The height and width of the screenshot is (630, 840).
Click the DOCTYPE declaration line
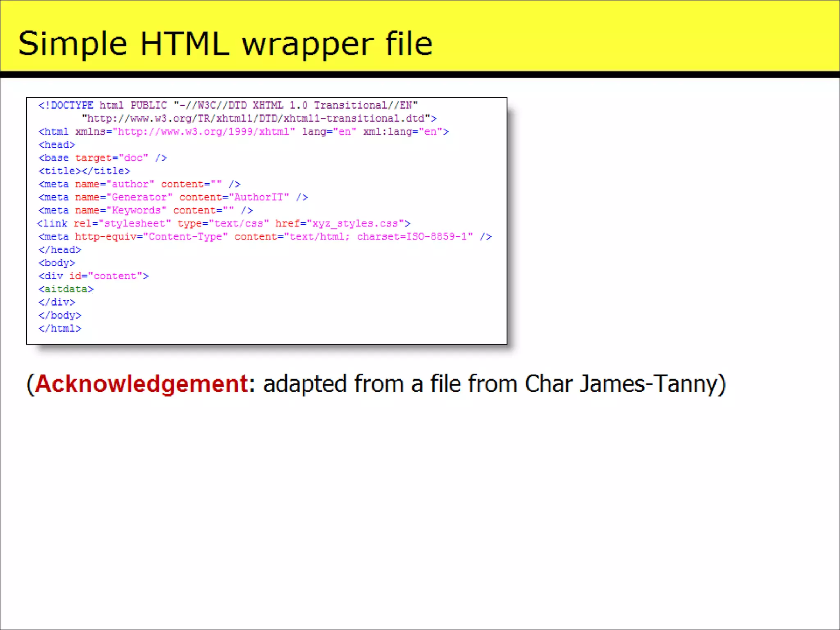coord(228,105)
